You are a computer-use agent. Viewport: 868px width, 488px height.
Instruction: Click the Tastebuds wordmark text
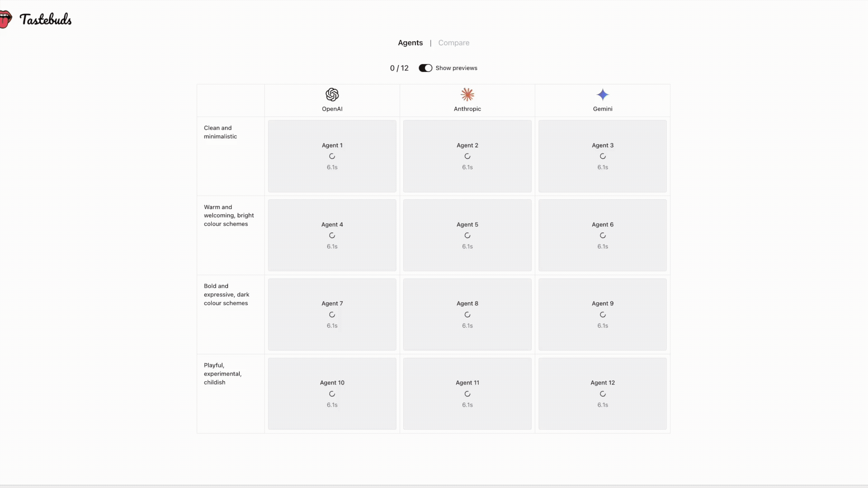pyautogui.click(x=46, y=19)
